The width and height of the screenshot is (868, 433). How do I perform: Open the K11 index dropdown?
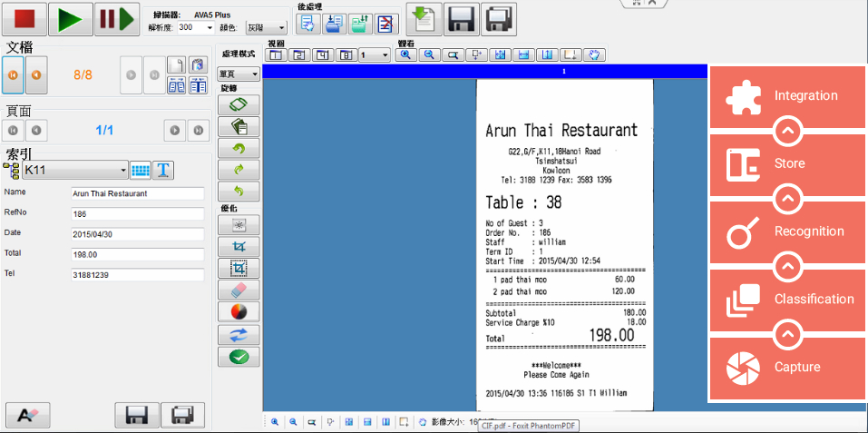(x=75, y=171)
